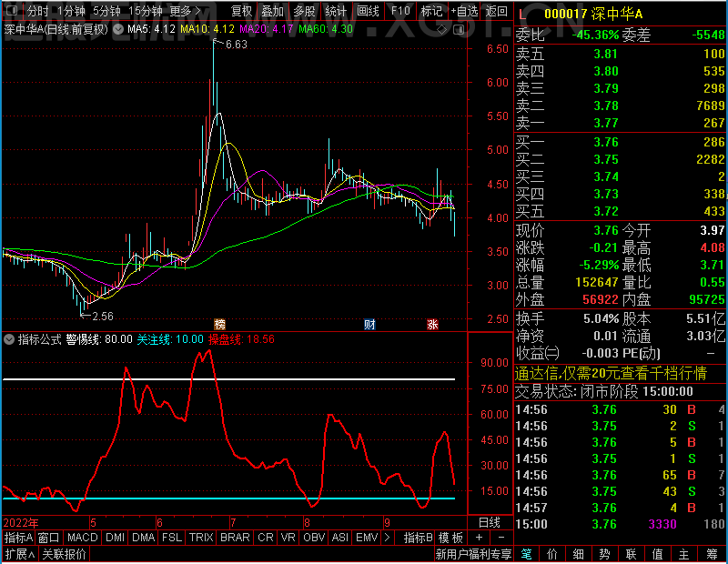Select the OBV indicator
The width and height of the screenshot is (728, 564).
[x=314, y=538]
